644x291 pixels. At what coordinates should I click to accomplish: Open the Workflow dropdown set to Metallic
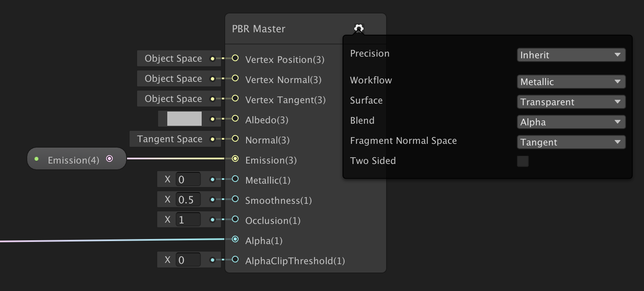pos(571,82)
